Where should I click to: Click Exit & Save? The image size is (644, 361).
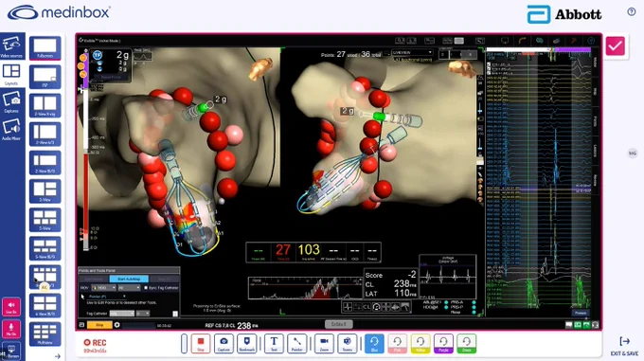pos(624,346)
